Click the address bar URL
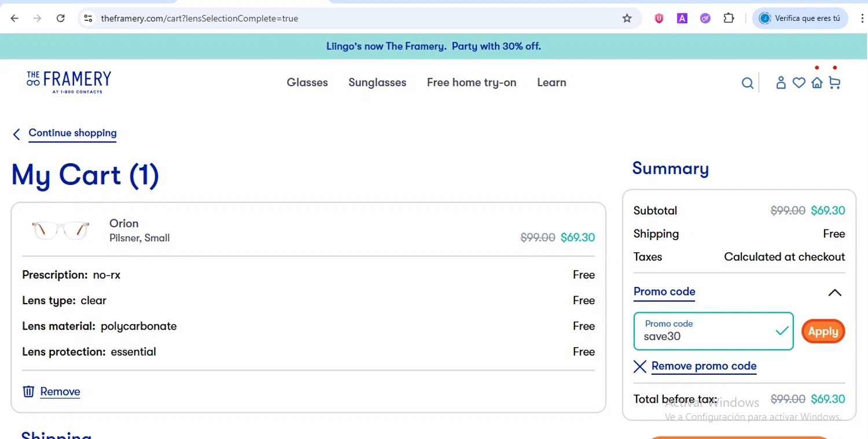 (x=199, y=19)
